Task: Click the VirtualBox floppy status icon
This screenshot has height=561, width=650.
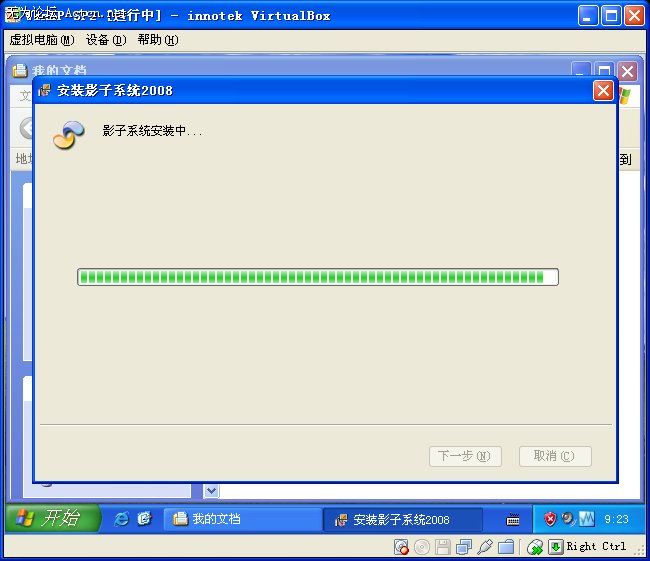Action: tap(442, 547)
